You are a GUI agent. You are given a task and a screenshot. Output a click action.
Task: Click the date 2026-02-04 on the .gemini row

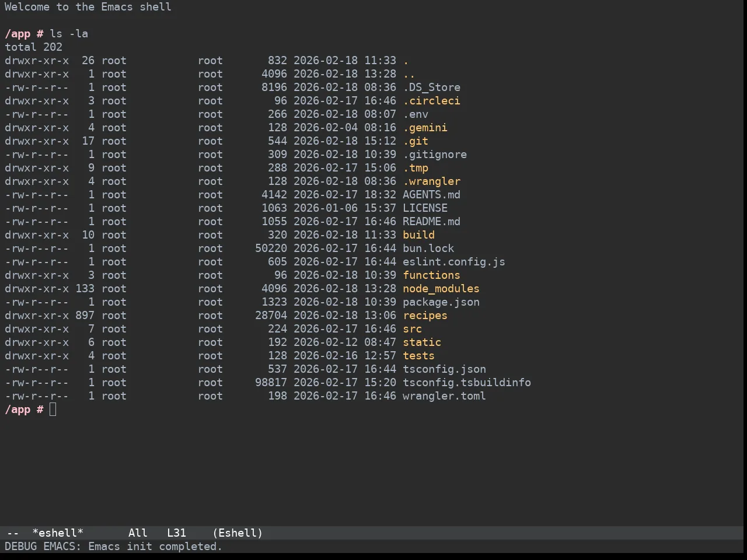tap(326, 128)
